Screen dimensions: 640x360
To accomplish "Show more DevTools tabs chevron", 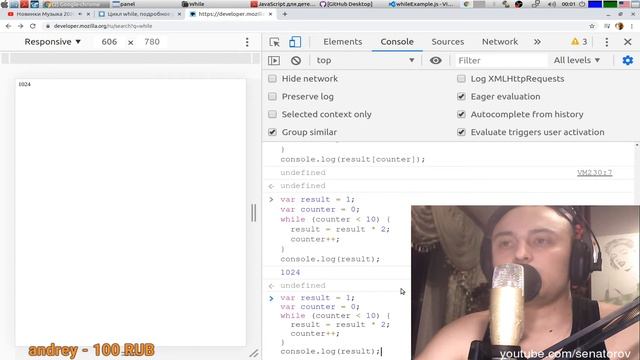I will (x=537, y=42).
